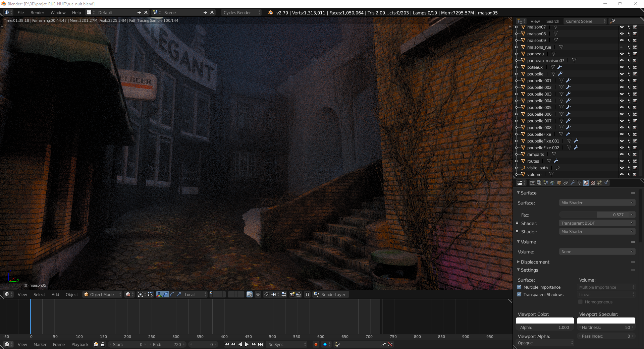Screen dimensions: 644x349
Task: Open the Cycles Render engine dropdown
Action: pos(241,13)
